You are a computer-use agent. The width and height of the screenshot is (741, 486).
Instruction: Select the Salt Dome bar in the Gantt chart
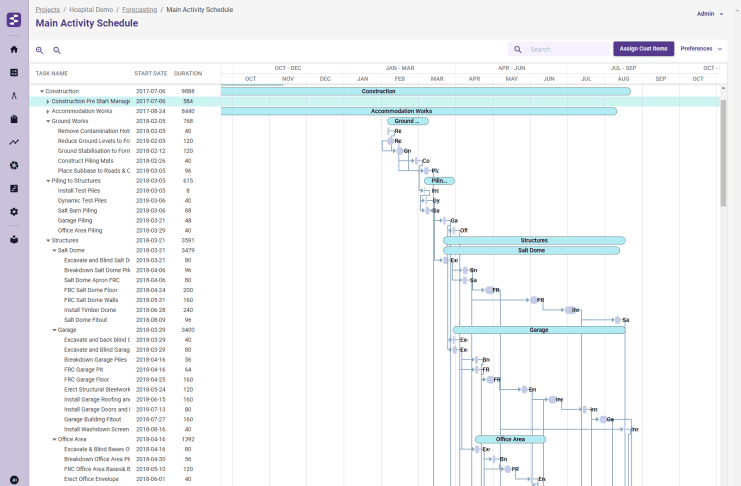531,250
